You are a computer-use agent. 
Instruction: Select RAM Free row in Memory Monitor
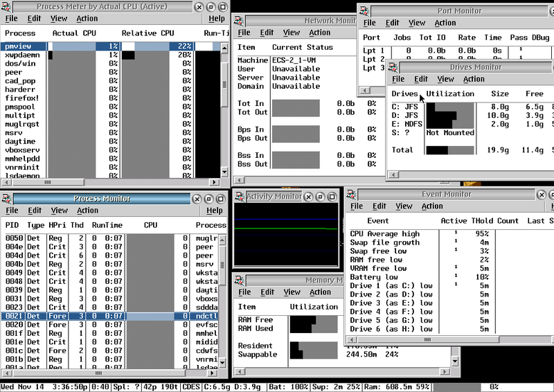coord(288,320)
